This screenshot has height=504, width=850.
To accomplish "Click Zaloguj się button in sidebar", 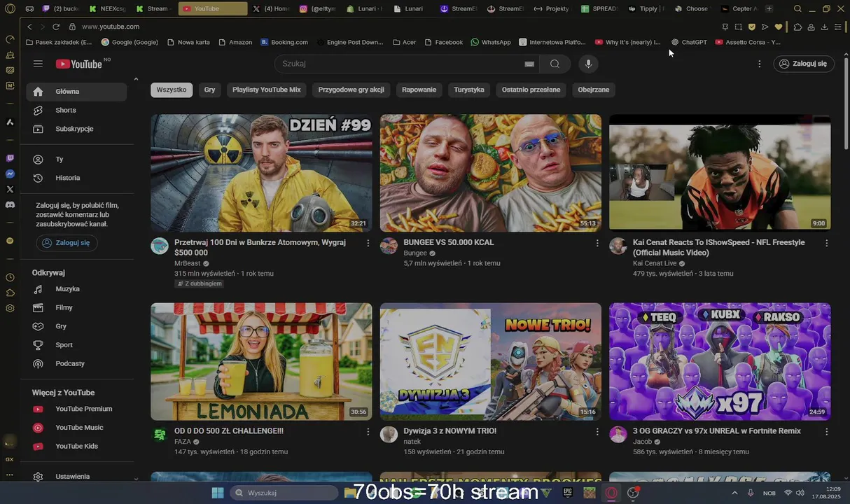I will [67, 243].
